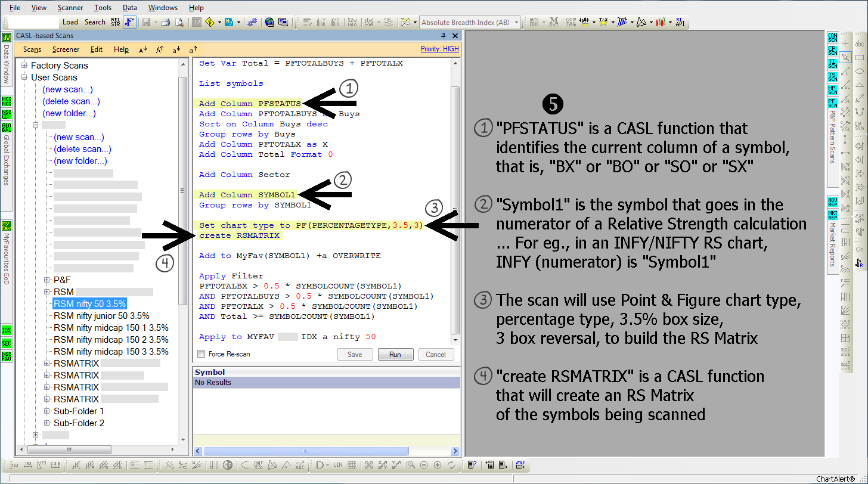This screenshot has width=868, height=484.
Task: Click the decrease uppercase font size icon
Action: click(143, 49)
